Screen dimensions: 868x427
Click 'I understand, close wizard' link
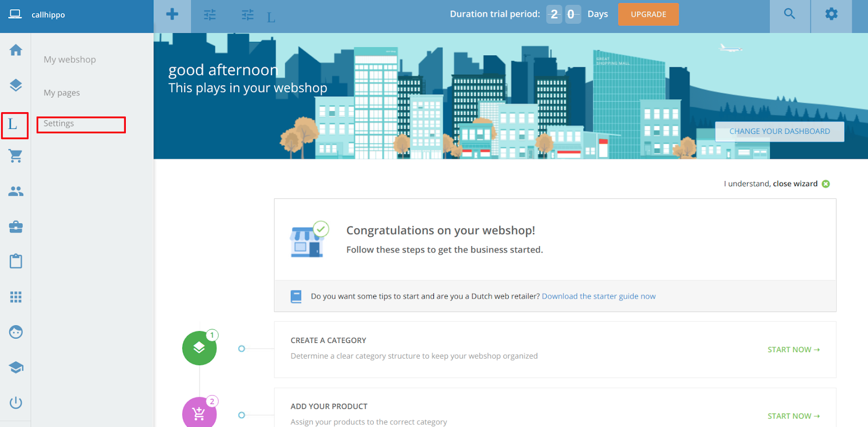click(770, 184)
